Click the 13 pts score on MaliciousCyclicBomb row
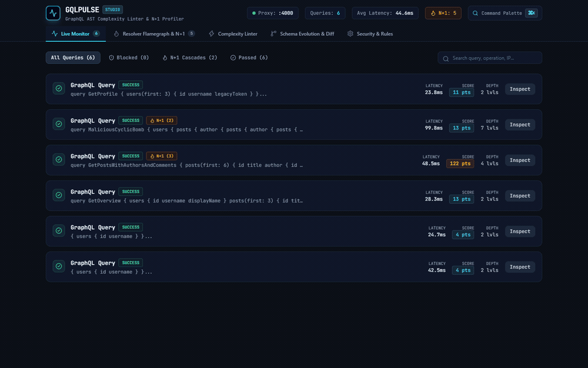 coord(462,128)
